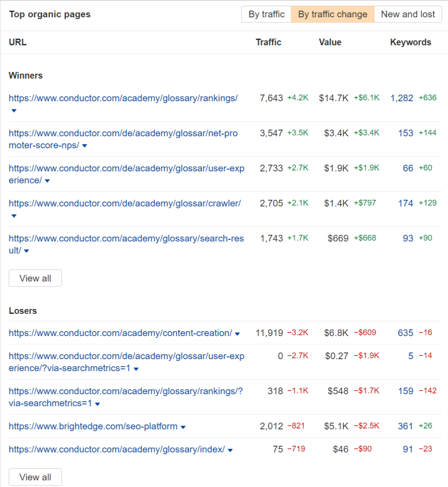Image resolution: width=448 pixels, height=487 pixels.
Task: Expand the crawler glossary URL details
Action: pos(13,216)
